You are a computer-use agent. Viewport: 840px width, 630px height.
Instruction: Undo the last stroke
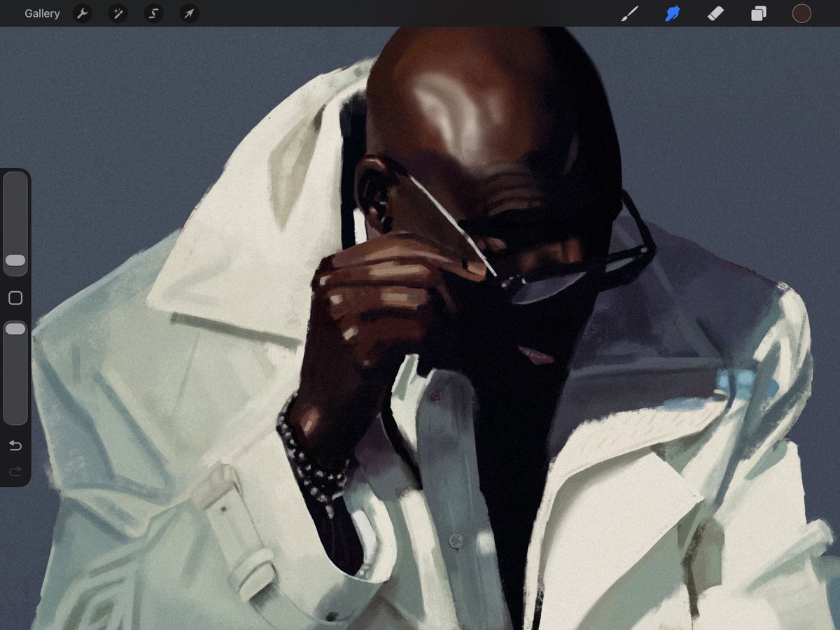(15, 446)
